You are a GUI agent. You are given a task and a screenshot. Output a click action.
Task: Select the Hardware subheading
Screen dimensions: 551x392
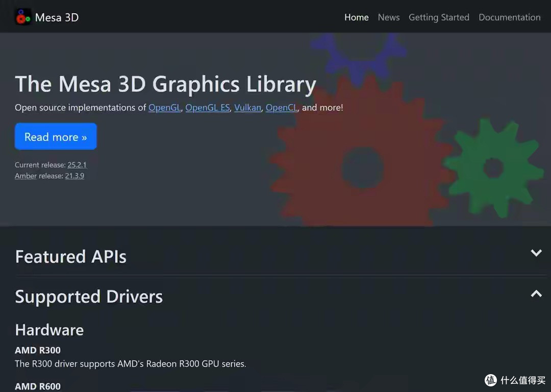point(49,330)
